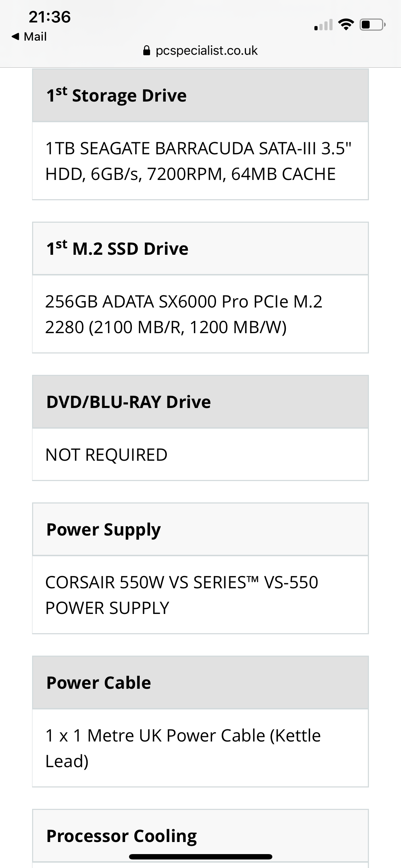
Task: Tap the Wi-Fi status icon
Action: pos(346,25)
